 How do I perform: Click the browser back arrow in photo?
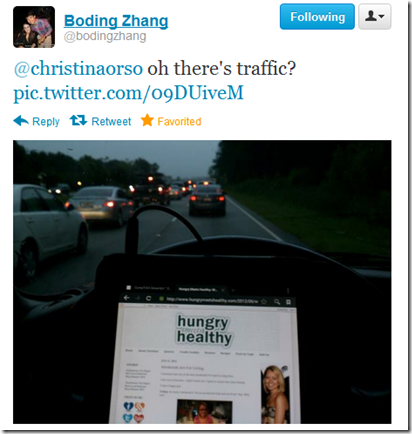[x=126, y=298]
